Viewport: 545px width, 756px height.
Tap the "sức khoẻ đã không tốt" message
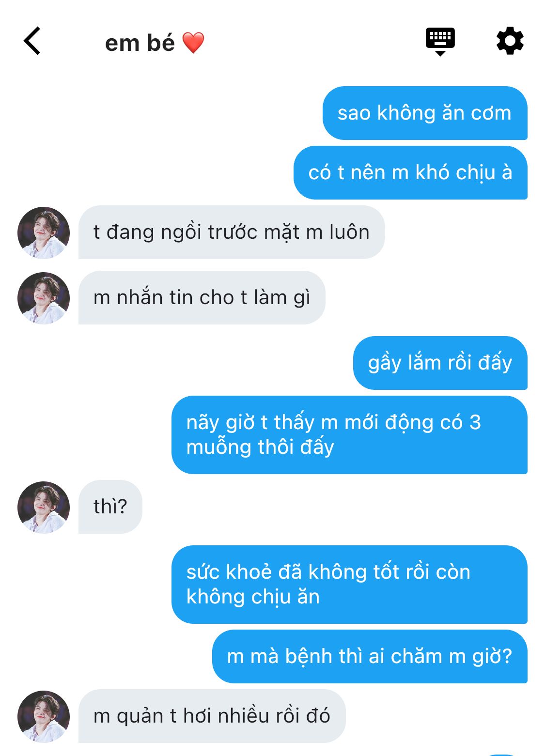tap(349, 585)
